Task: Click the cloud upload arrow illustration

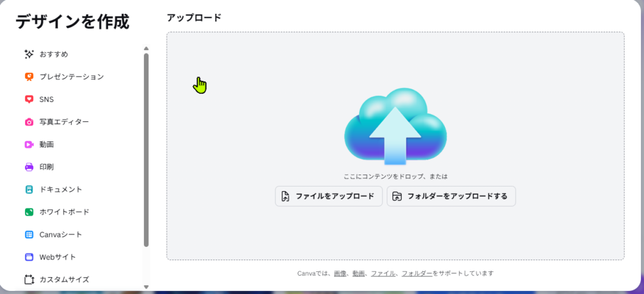Action: [x=395, y=127]
